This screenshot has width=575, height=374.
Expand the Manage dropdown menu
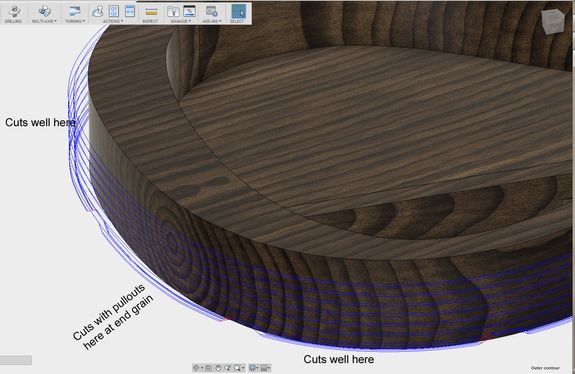point(190,21)
